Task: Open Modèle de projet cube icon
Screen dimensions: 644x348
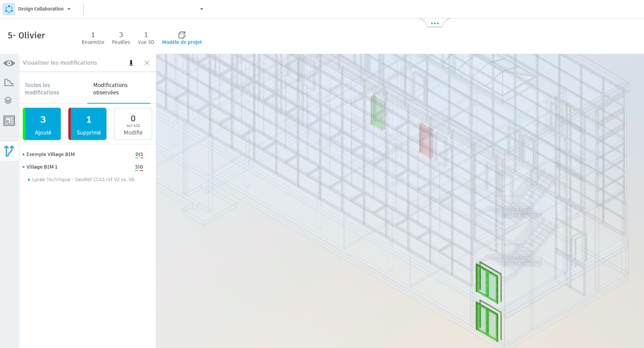Action: [182, 34]
